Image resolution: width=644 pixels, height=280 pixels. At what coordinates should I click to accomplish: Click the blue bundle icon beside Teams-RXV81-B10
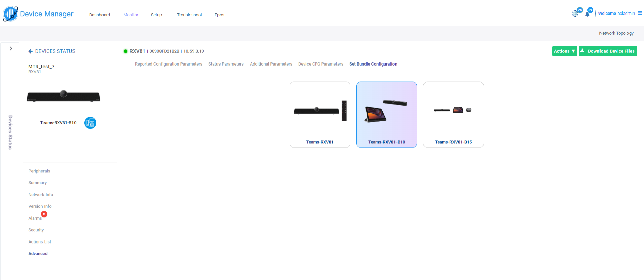90,123
